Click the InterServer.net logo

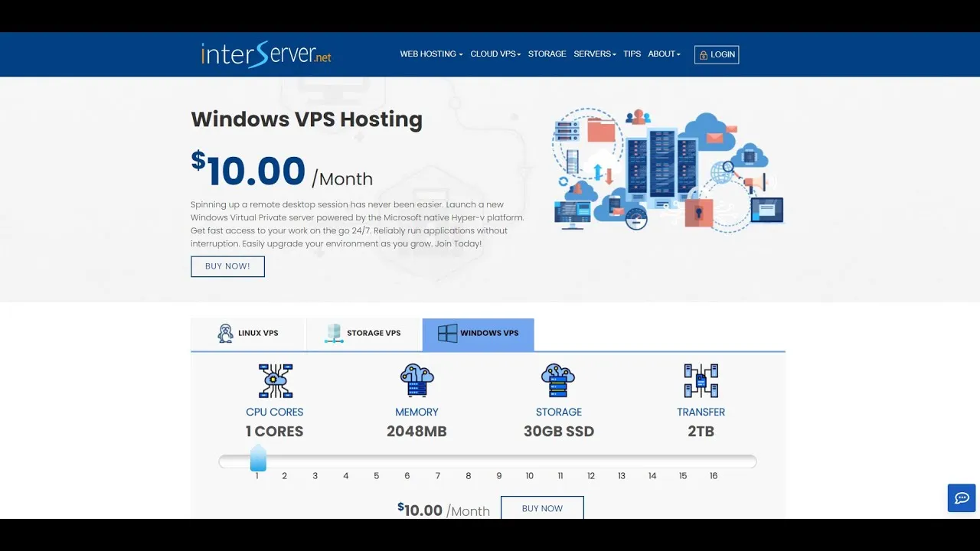266,54
